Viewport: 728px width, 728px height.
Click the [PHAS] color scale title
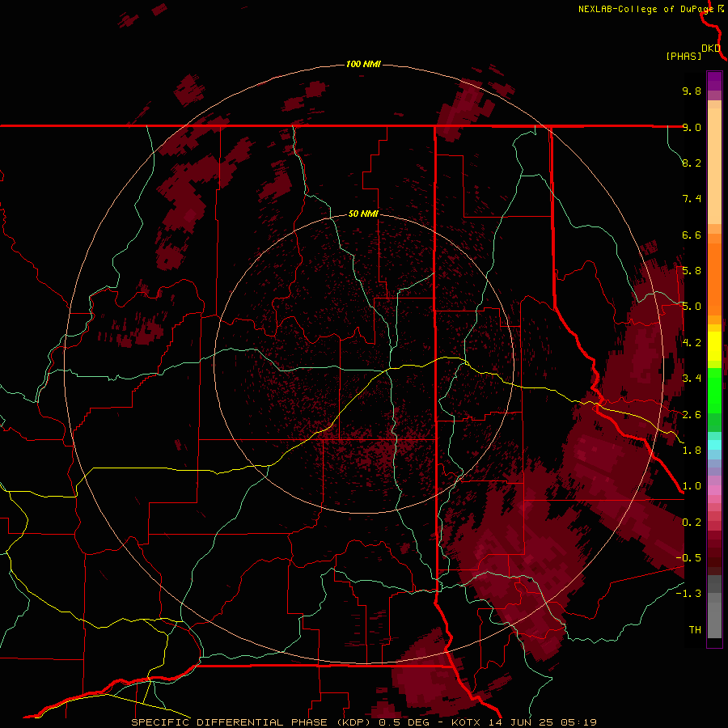pyautogui.click(x=684, y=56)
